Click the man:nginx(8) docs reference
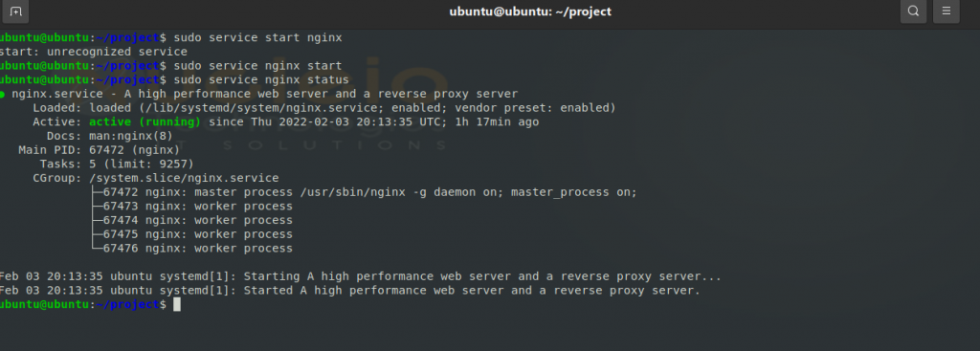 coord(130,136)
